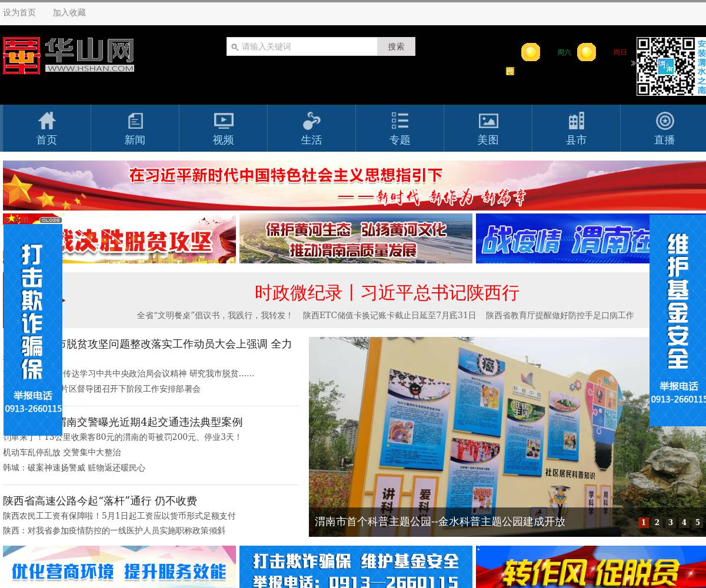Open the 县市 counties section icon

576,128
